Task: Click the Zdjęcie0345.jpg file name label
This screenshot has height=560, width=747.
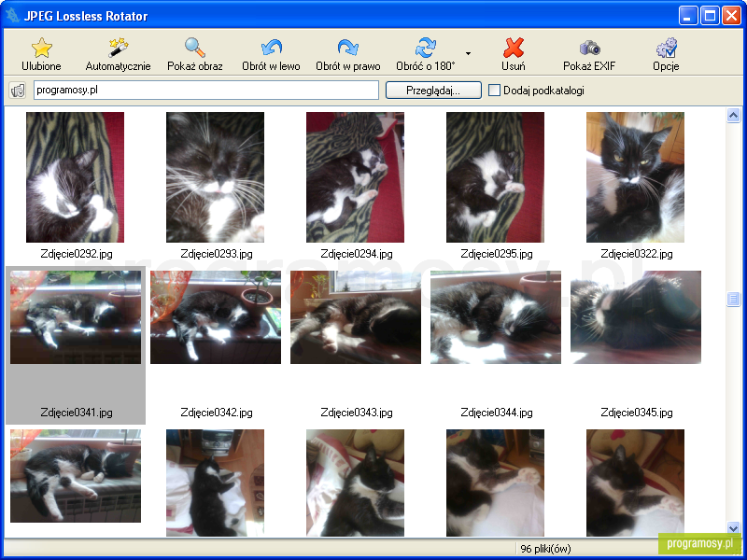Action: tap(637, 413)
